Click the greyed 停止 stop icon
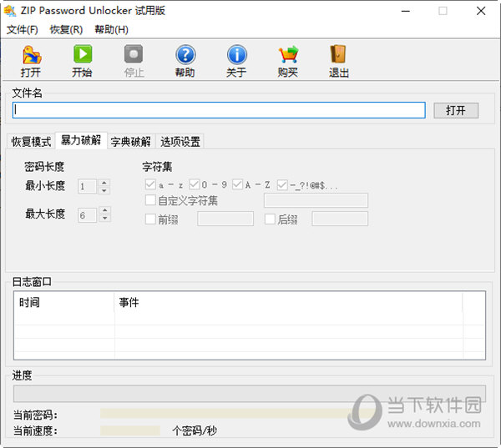 point(134,54)
